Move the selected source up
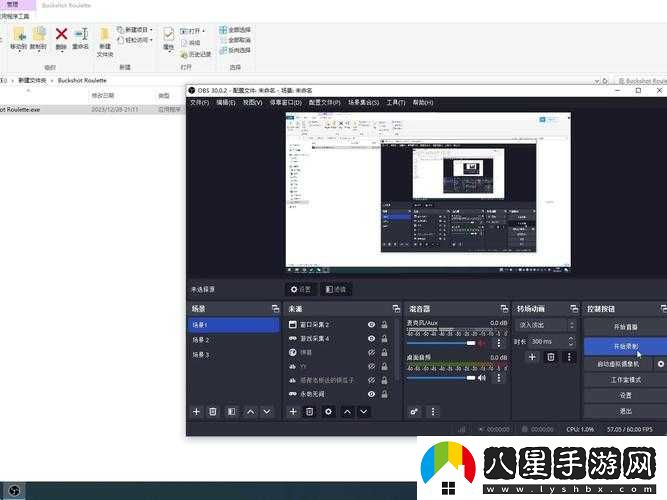Image resolution: width=667 pixels, height=500 pixels. 347,411
